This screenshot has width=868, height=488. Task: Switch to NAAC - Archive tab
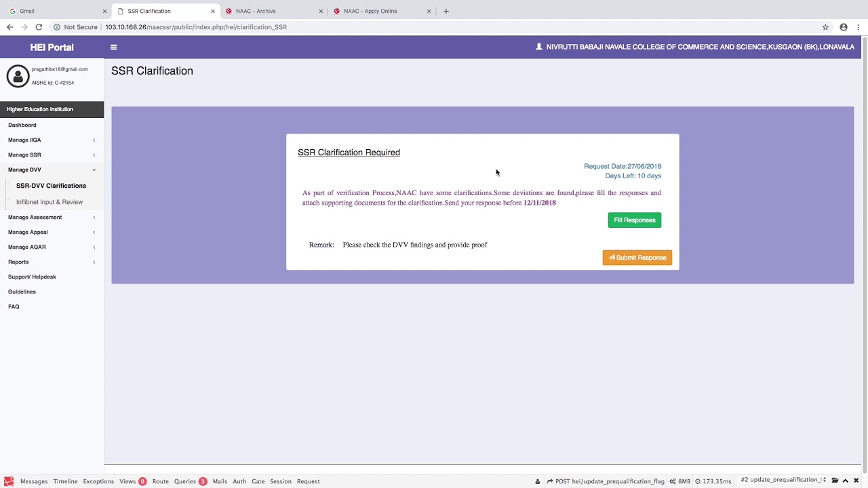pos(274,11)
